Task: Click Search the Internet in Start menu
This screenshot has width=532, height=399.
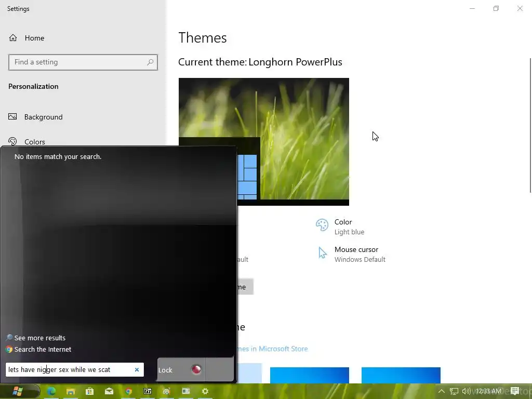Action: pos(43,350)
